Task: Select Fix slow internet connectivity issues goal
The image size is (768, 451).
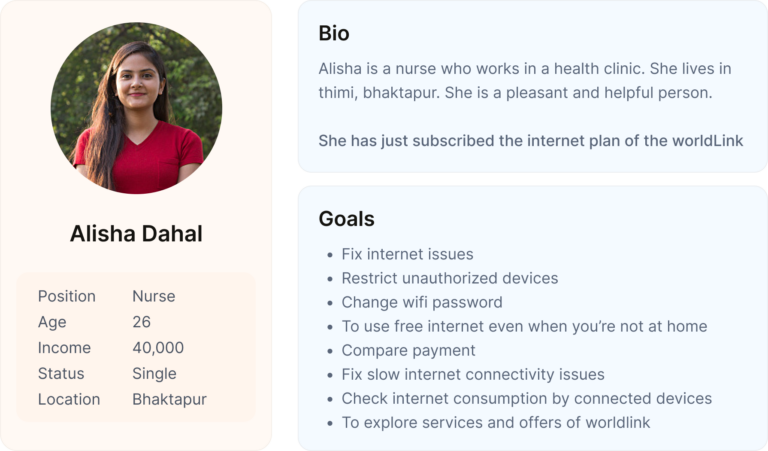Action: tap(472, 375)
